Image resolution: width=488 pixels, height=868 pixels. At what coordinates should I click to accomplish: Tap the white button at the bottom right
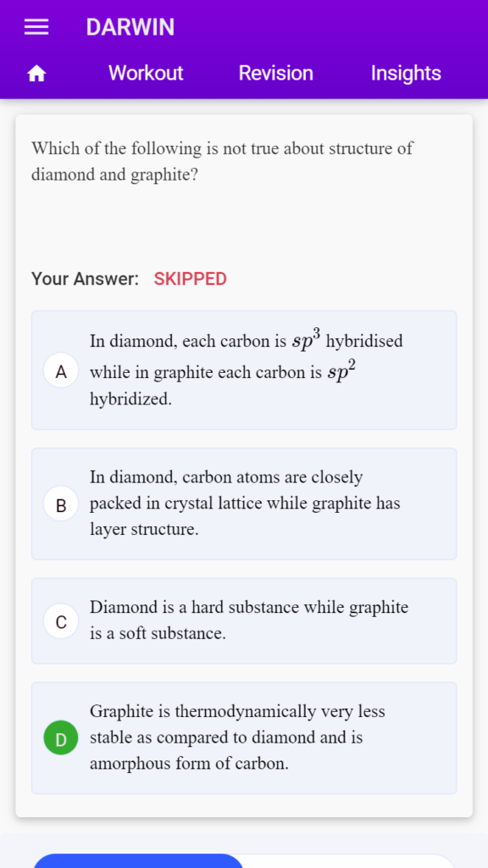point(350,861)
